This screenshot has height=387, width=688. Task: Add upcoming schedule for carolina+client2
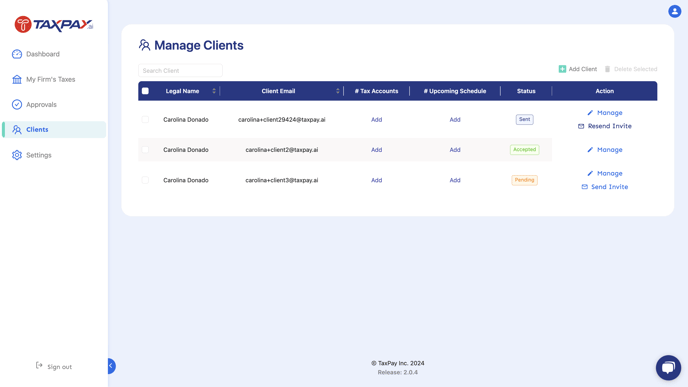[455, 150]
